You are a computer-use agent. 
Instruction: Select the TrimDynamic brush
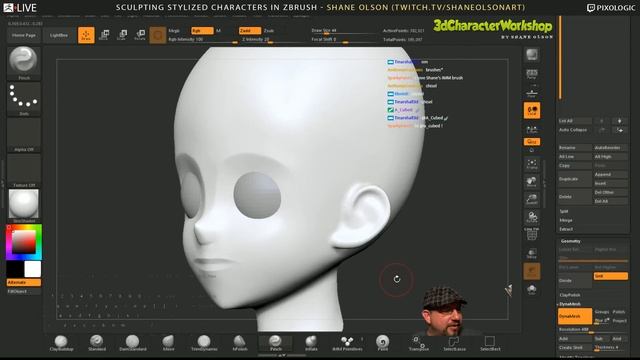click(204, 343)
